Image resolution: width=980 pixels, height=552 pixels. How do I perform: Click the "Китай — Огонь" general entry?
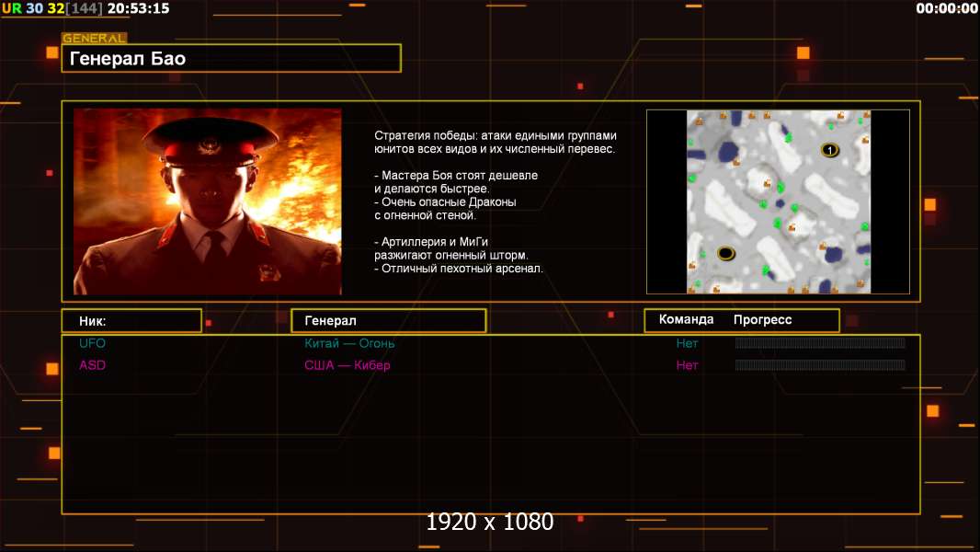pos(349,343)
